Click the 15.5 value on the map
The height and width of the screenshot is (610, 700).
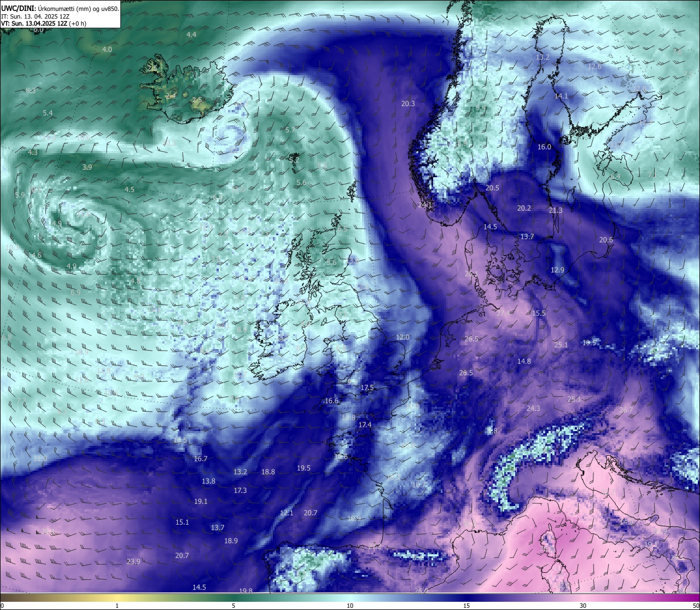(x=539, y=313)
